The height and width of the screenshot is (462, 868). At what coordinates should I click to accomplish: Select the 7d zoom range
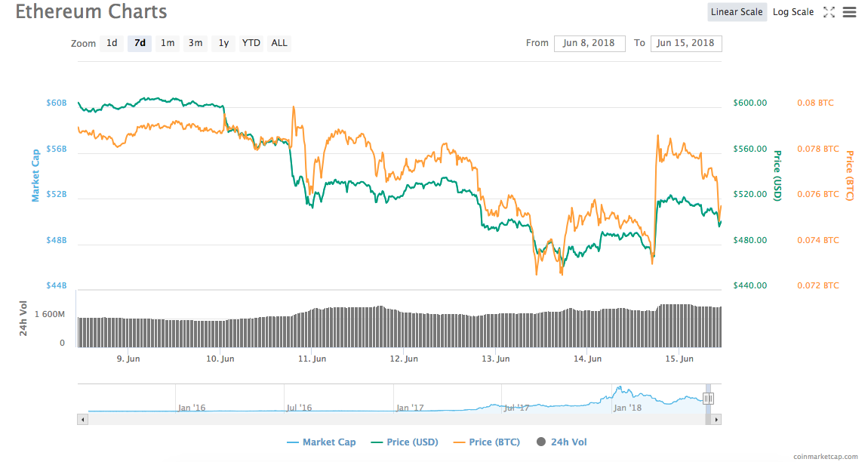point(140,43)
